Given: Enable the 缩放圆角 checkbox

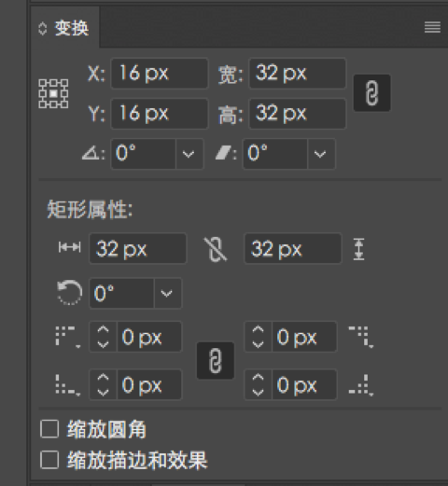Looking at the screenshot, I should coord(49,429).
